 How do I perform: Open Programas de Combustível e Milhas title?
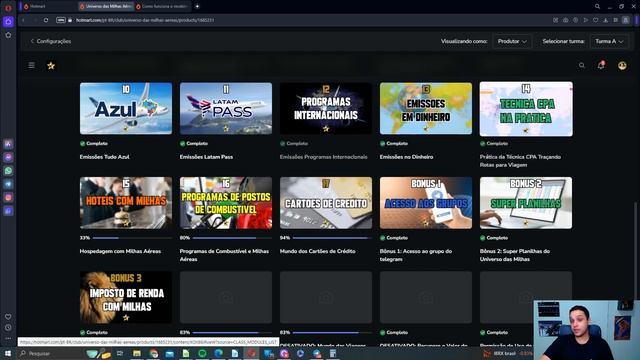click(x=224, y=255)
